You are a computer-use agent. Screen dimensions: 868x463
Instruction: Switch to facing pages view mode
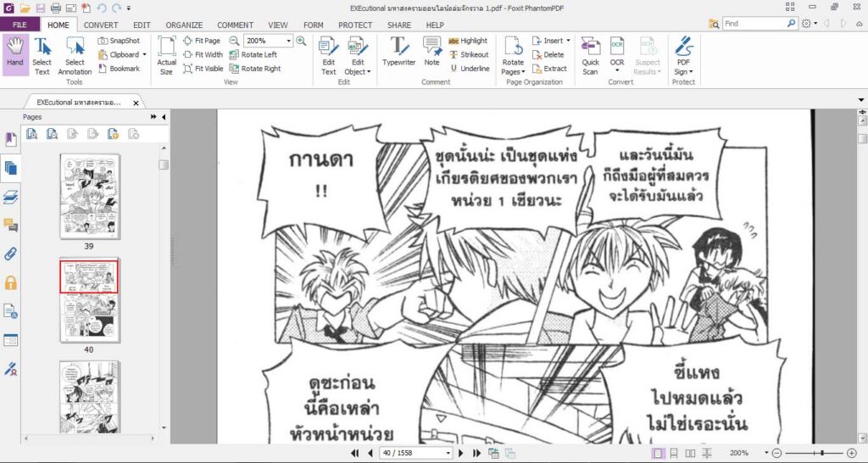(x=690, y=453)
